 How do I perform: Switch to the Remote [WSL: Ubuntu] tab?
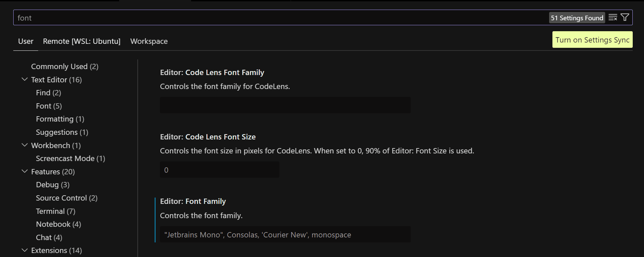[x=82, y=41]
